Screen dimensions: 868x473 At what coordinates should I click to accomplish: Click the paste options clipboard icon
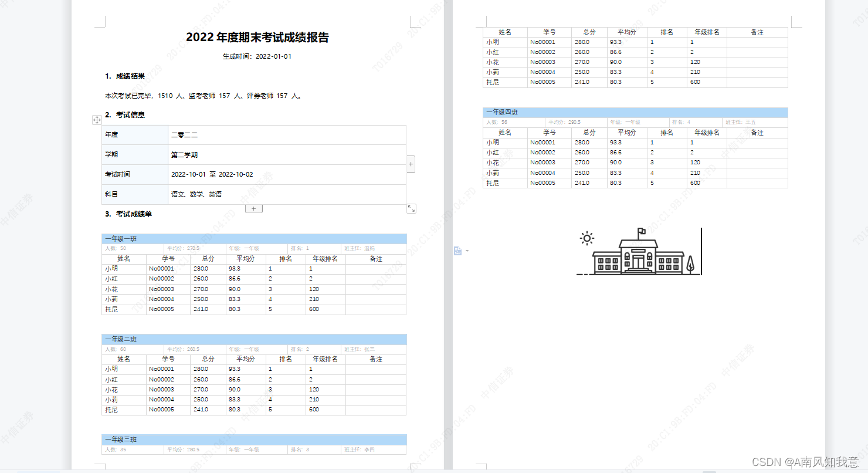coord(457,251)
